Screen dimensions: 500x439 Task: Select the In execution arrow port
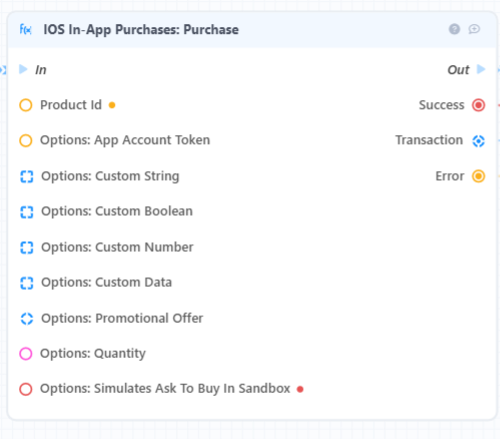tap(23, 69)
